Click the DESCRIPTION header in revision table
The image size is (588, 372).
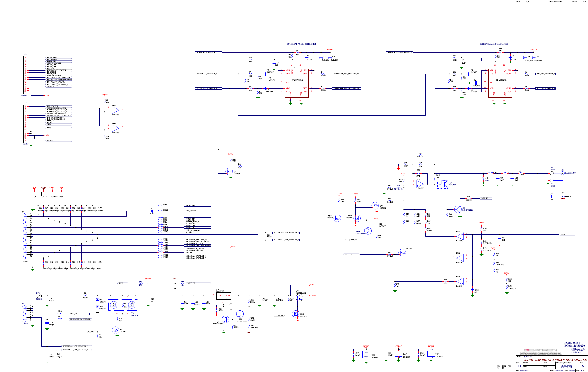point(555,2)
